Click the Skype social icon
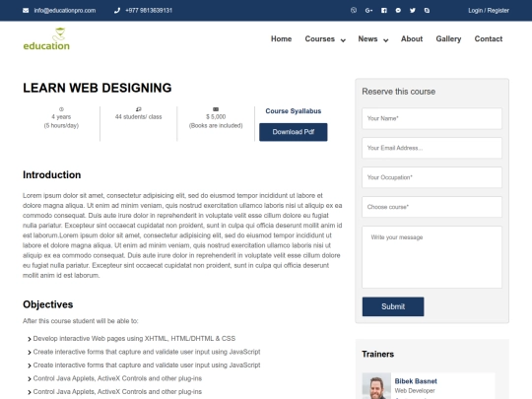The height and width of the screenshot is (399, 532). click(427, 11)
